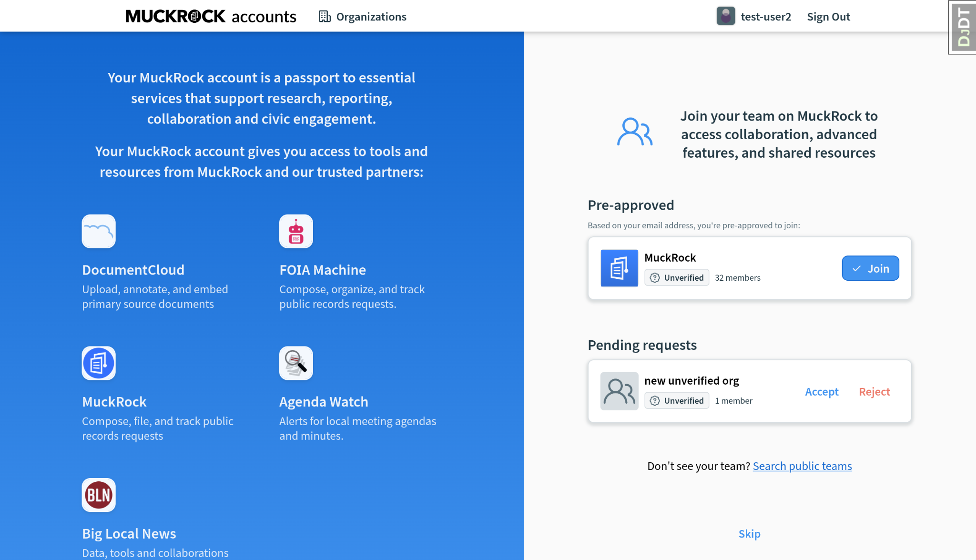976x560 pixels.
Task: Open the Organizations menu item
Action: pyautogui.click(x=362, y=17)
